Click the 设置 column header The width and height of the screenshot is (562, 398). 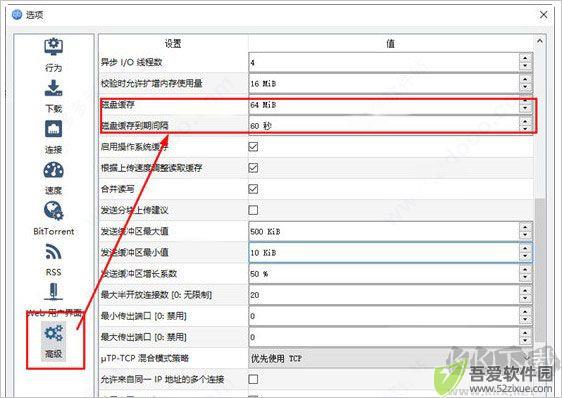click(173, 43)
